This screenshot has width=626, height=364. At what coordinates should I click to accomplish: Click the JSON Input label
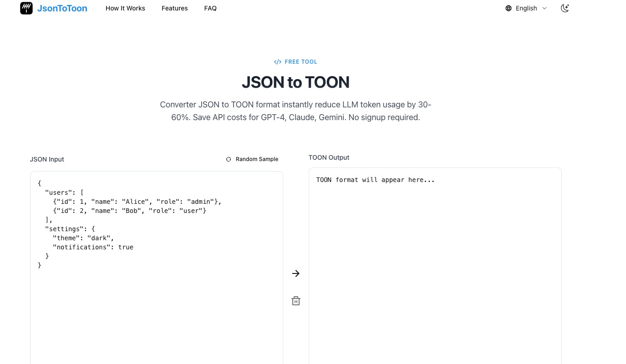click(x=47, y=159)
